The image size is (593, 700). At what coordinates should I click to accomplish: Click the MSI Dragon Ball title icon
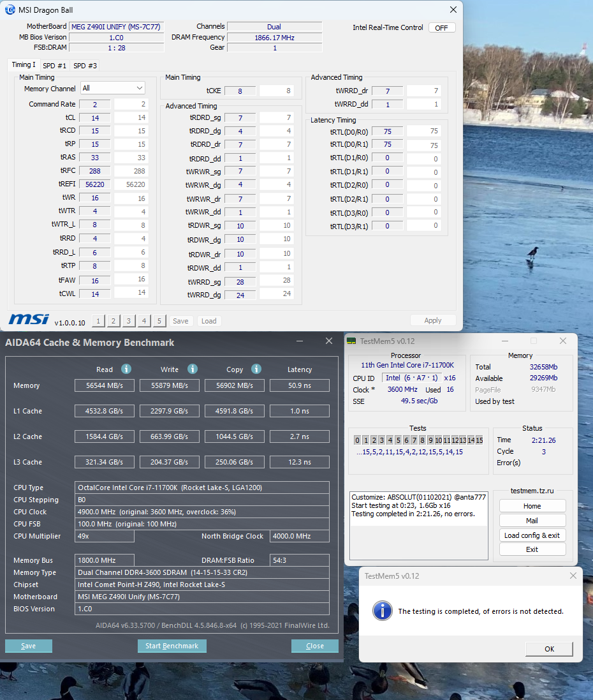tap(10, 10)
